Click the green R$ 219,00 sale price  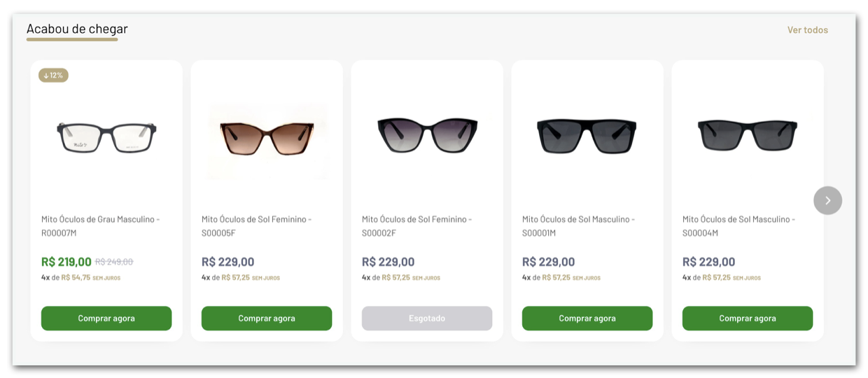(x=66, y=262)
